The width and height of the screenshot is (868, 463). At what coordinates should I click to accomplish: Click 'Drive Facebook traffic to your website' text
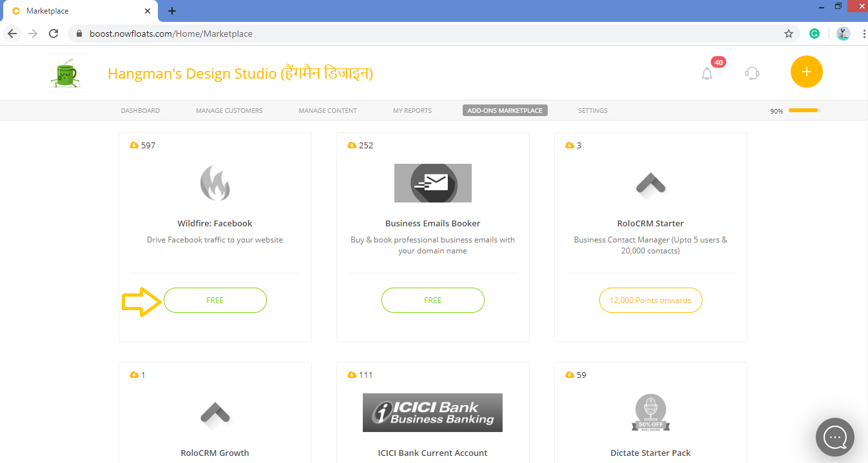[215, 240]
